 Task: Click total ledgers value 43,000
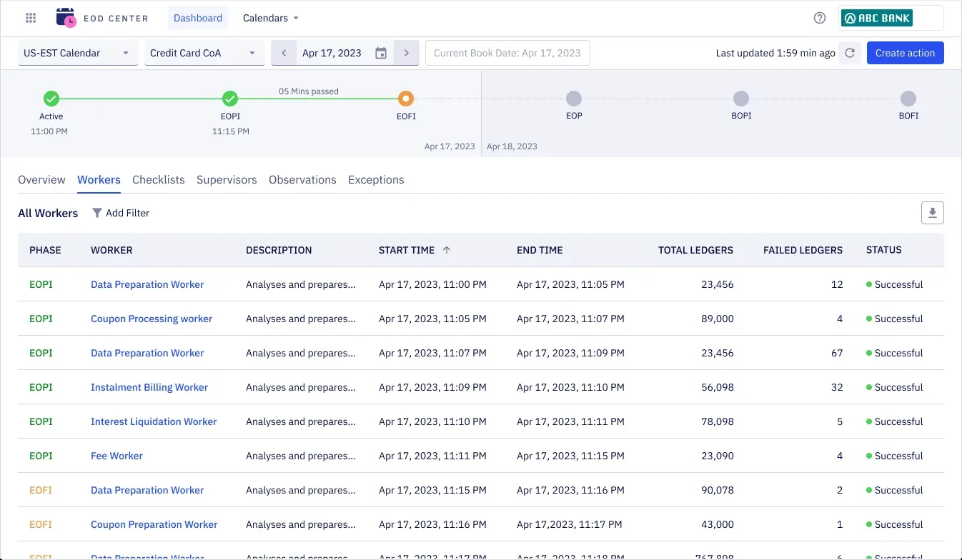coord(718,524)
